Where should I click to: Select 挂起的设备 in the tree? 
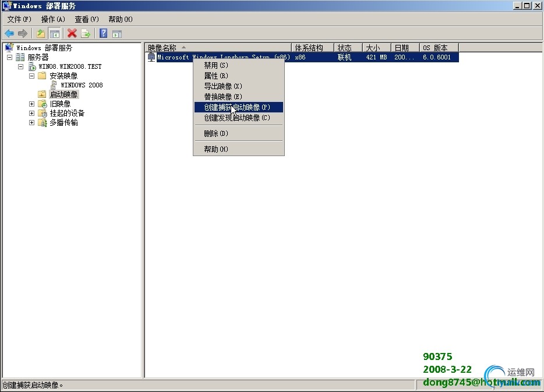click(x=68, y=113)
